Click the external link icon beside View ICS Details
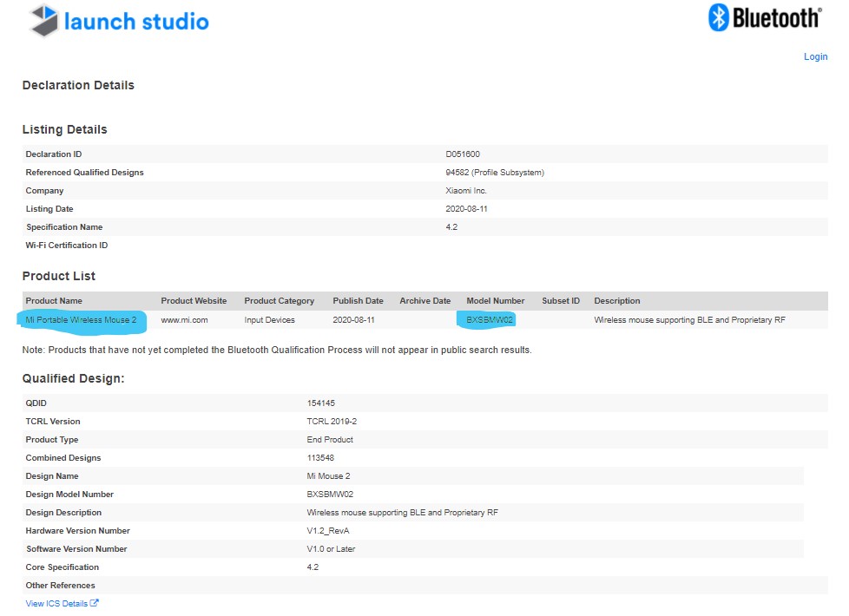The height and width of the screenshot is (616, 849). pyautogui.click(x=95, y=603)
